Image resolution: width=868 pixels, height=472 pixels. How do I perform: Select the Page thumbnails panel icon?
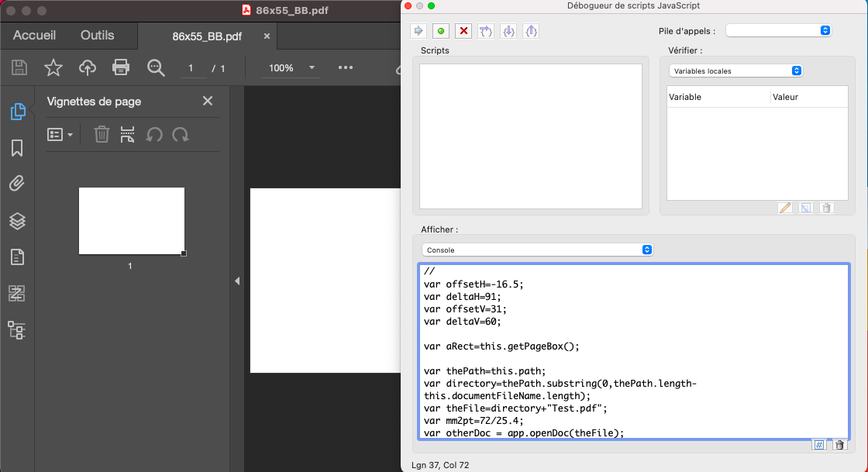tap(18, 111)
